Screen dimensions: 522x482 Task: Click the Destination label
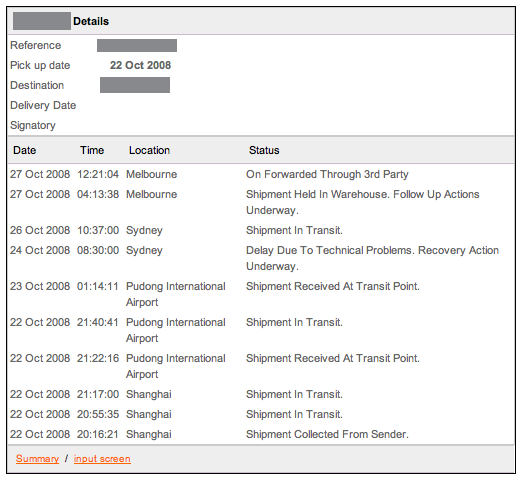(x=37, y=85)
